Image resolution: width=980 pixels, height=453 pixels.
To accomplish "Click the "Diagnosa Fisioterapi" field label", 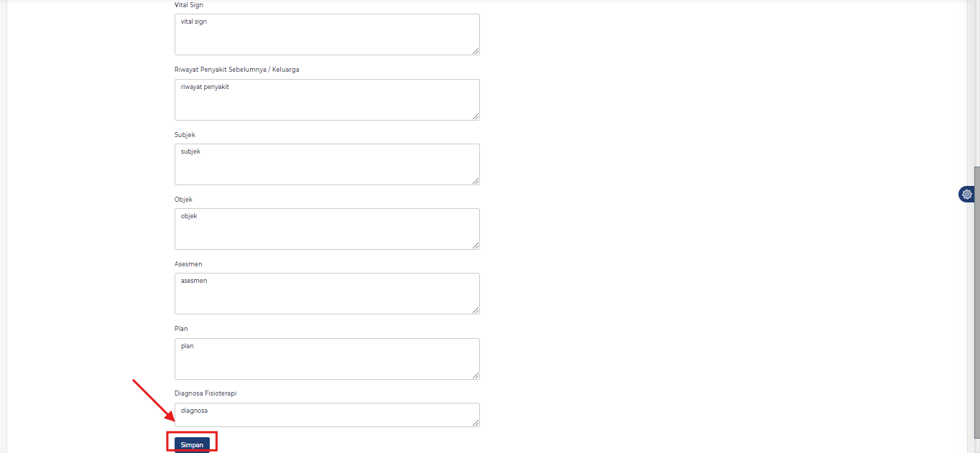I will (x=205, y=393).
